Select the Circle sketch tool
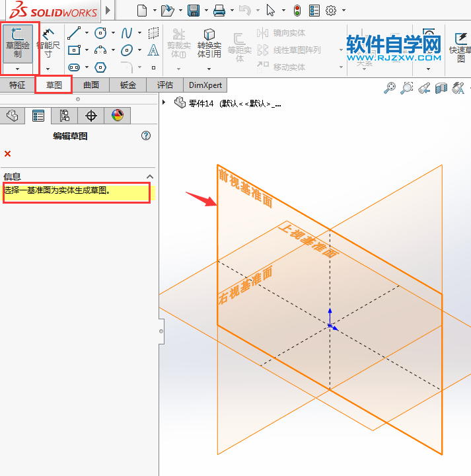This screenshot has height=476, width=471. pyautogui.click(x=100, y=33)
